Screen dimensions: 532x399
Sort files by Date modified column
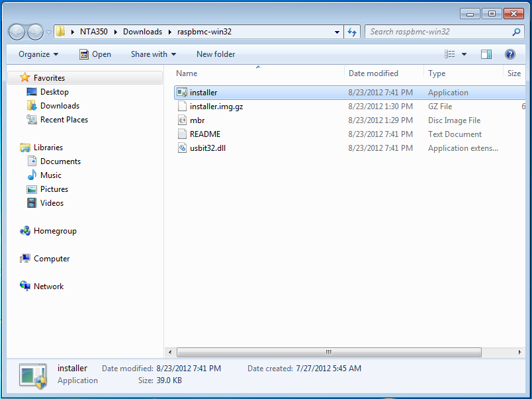(384, 73)
